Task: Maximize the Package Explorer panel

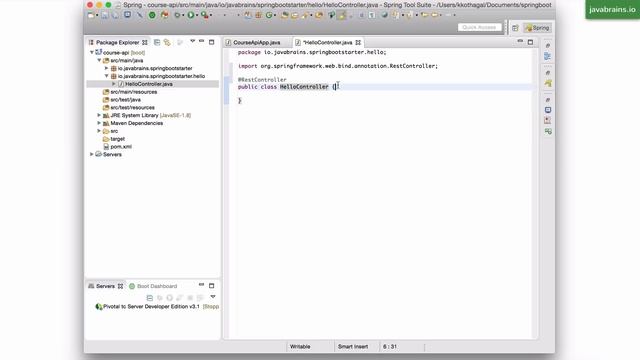Action: (211, 42)
